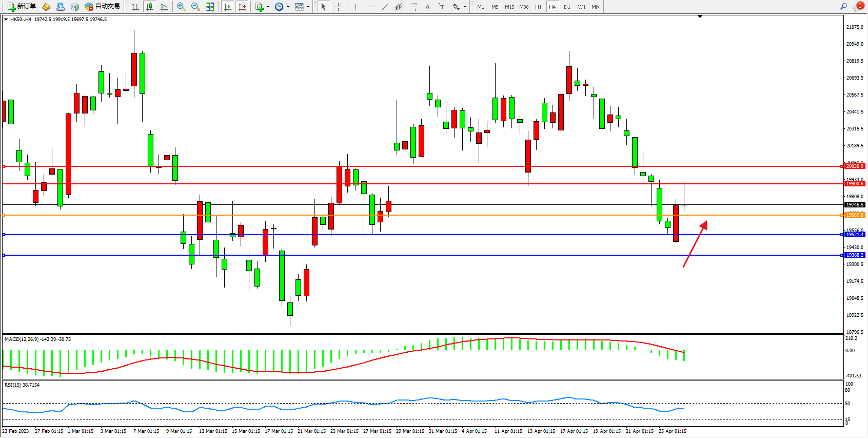Select the trendline drawing tool
Viewport: 868px width, 438px height.
tap(384, 7)
